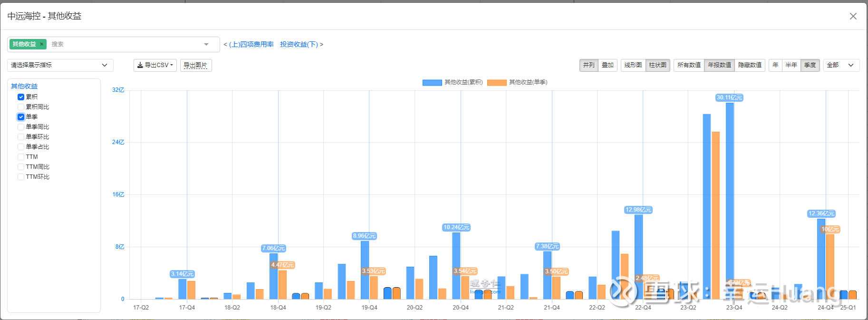This screenshot has height=320, width=868.
Task: Uncheck the 累积 checkbox
Action: [21, 97]
